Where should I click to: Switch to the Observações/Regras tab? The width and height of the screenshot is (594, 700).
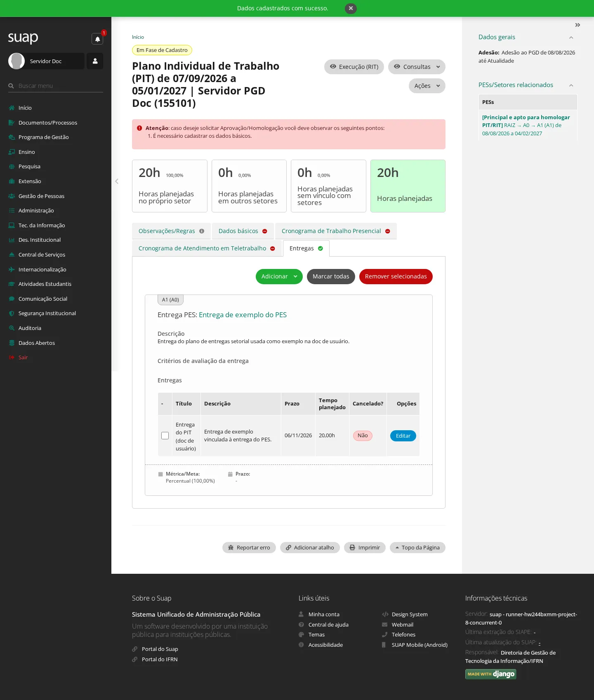[x=171, y=231]
